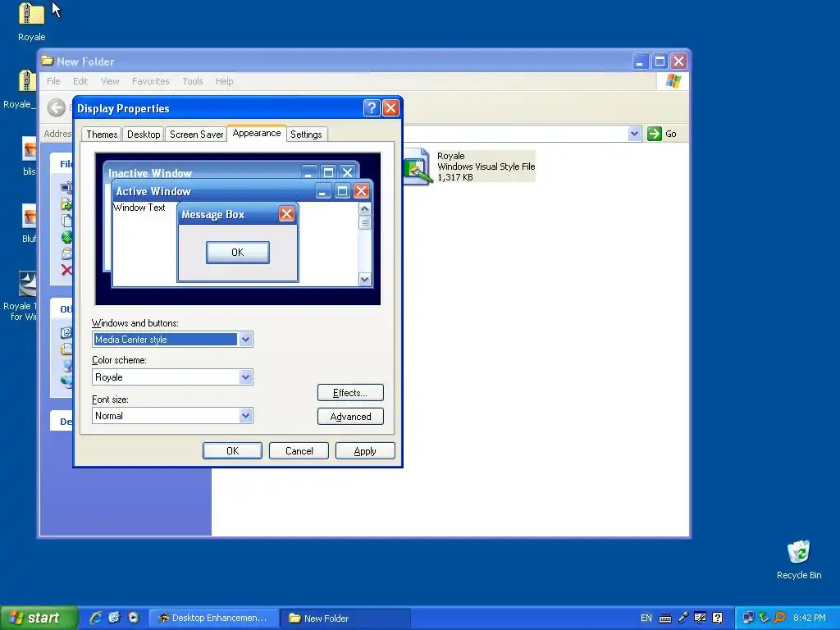Open the on-screen keyboard language bar icon
Image resolution: width=840 pixels, height=630 pixels.
tap(664, 619)
